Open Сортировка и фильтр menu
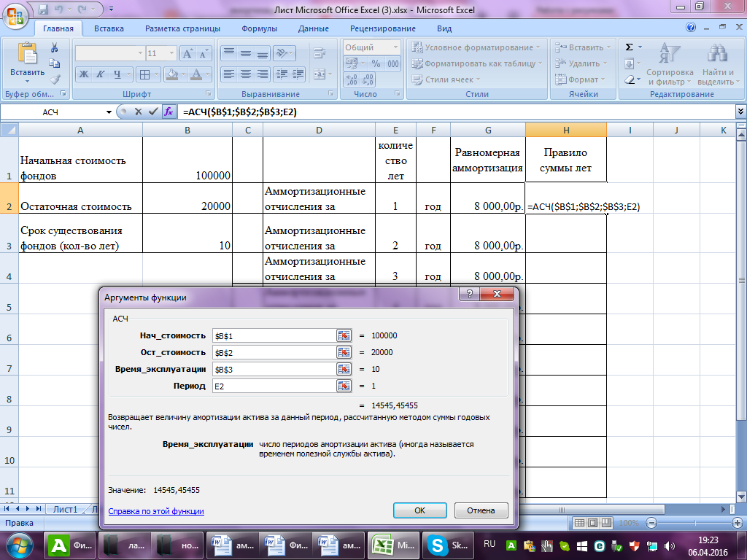Screen dimensions: 747x560 click(670, 64)
